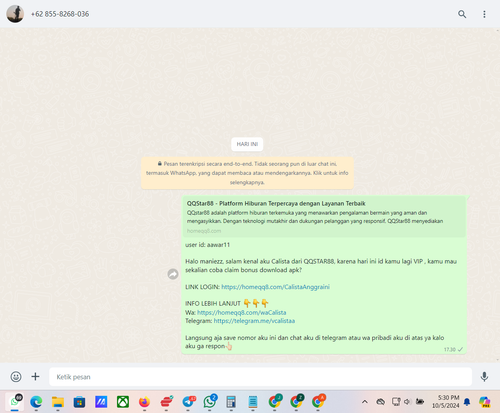Click the INFO LEBIH LANJUT line

[x=227, y=303]
